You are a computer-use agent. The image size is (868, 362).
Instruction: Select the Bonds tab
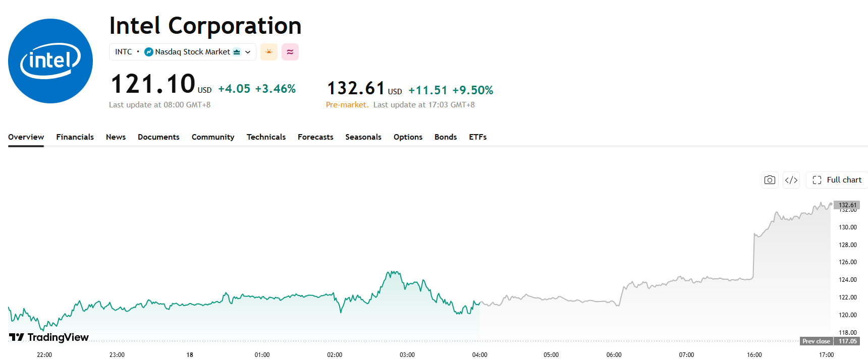click(x=446, y=137)
